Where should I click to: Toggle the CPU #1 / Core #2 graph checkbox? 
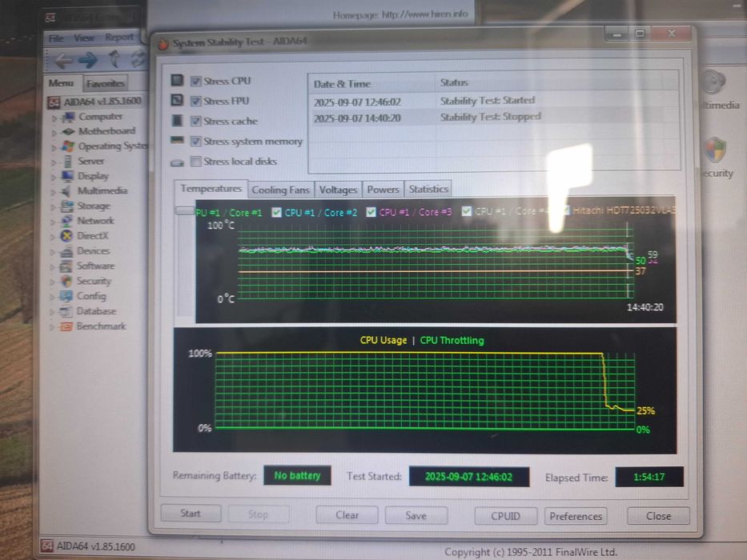276,212
